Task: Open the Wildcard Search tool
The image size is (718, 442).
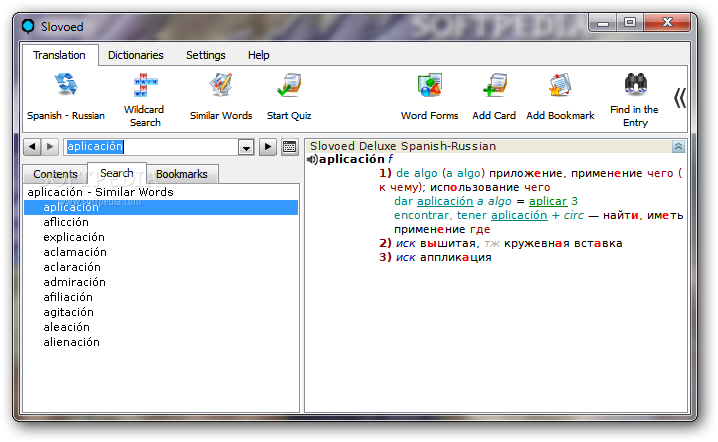Action: coord(144,99)
